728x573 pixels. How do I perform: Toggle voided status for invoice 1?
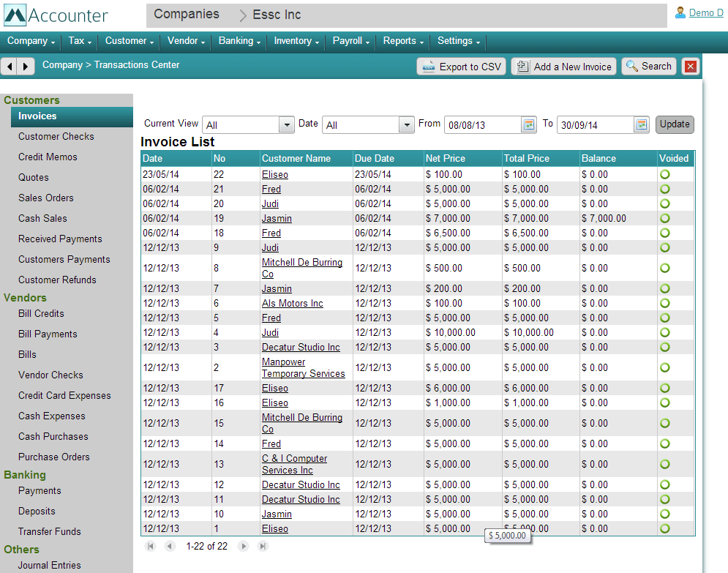click(665, 528)
